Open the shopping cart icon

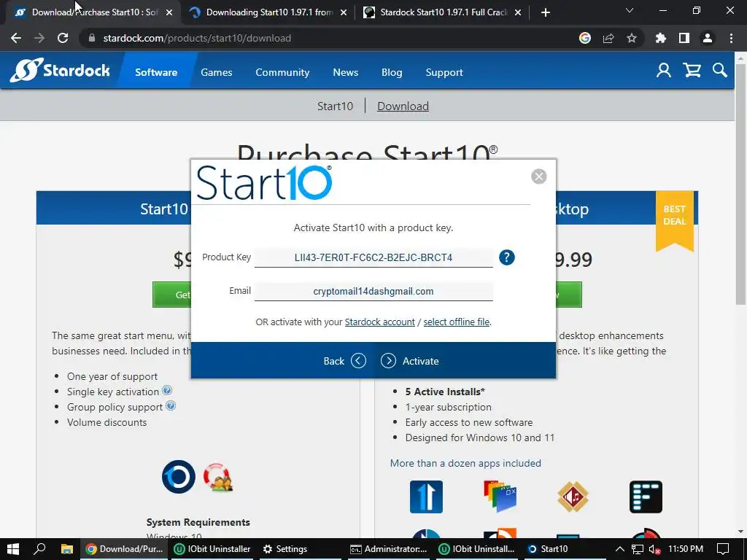(692, 71)
